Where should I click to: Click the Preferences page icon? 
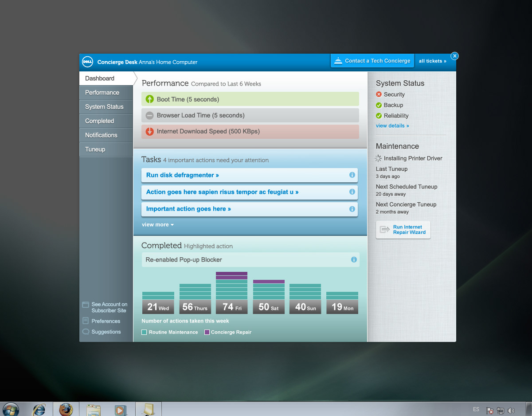click(x=86, y=321)
